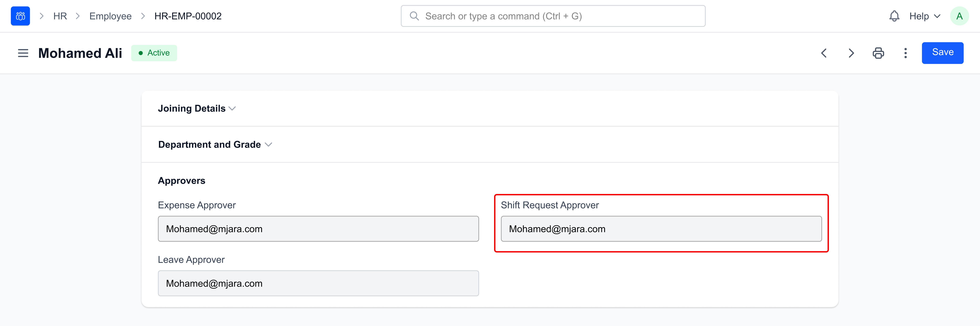Click the user avatar in the top right
This screenshot has width=980, height=326.
point(959,16)
